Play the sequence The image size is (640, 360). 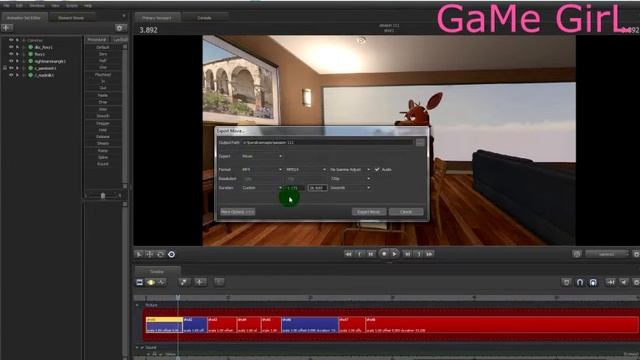[394, 254]
